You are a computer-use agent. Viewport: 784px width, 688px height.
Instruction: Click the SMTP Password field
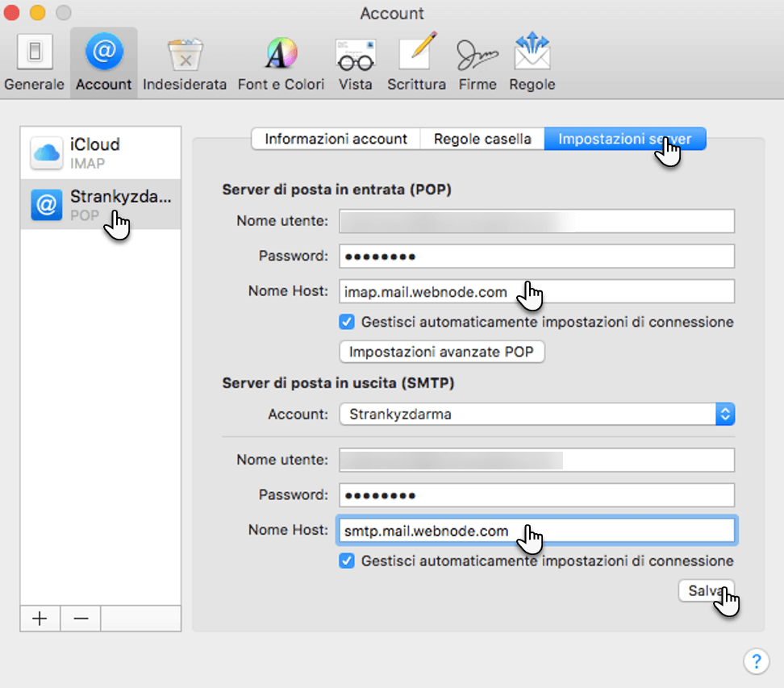[536, 495]
